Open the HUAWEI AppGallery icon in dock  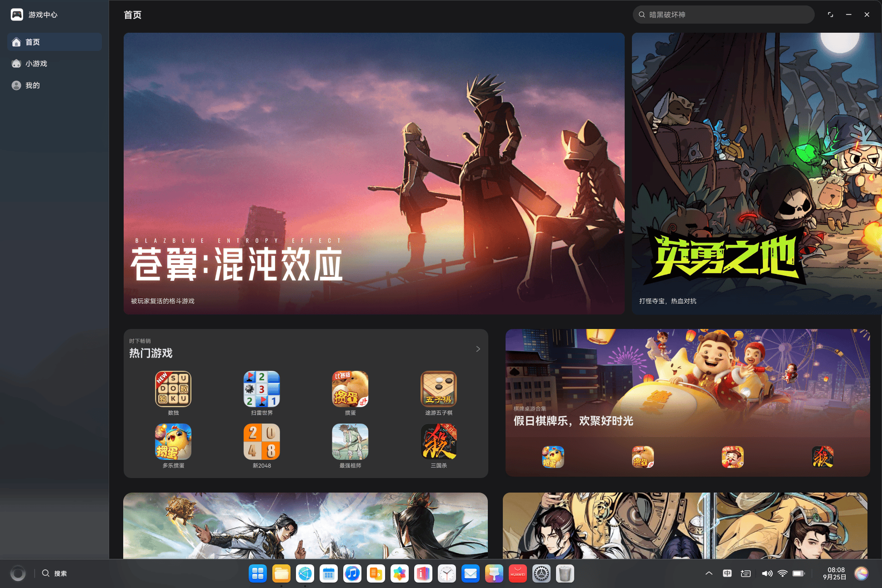pyautogui.click(x=518, y=573)
